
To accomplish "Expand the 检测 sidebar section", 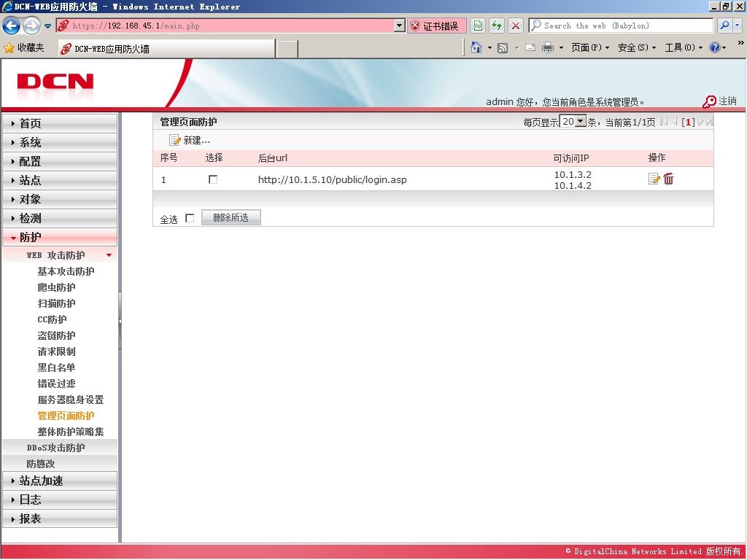I will coord(60,219).
